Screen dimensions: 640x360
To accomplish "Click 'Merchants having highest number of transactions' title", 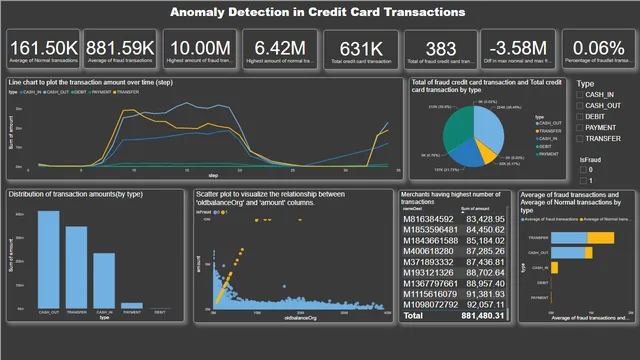I will 451,198.
